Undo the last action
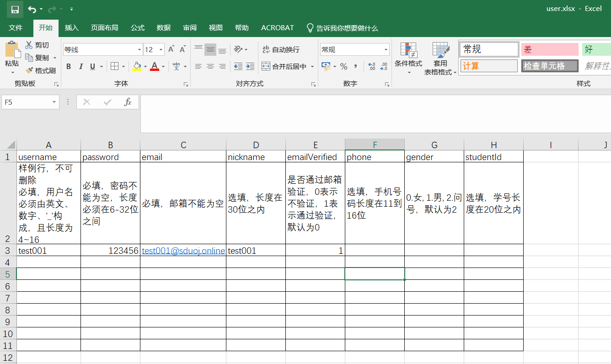The width and height of the screenshot is (611, 364). click(32, 9)
